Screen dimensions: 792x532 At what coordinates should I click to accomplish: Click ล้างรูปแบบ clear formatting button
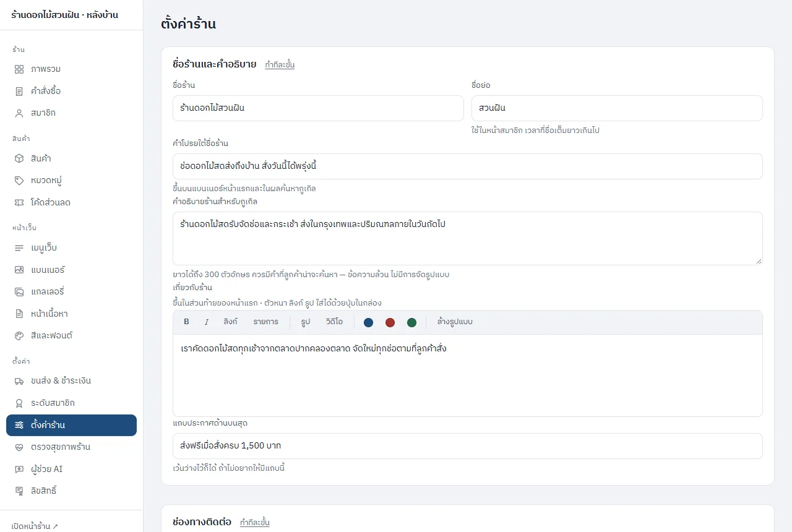(455, 322)
